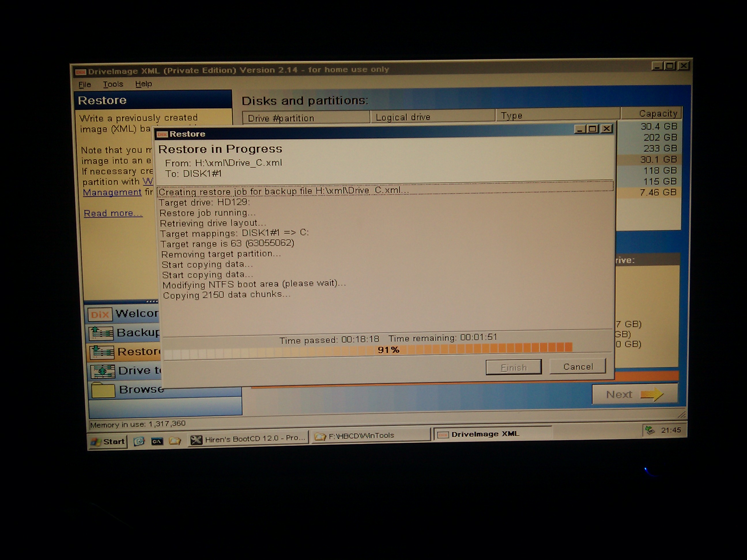Click the Browse folder icon
747x560 pixels.
pos(103,391)
